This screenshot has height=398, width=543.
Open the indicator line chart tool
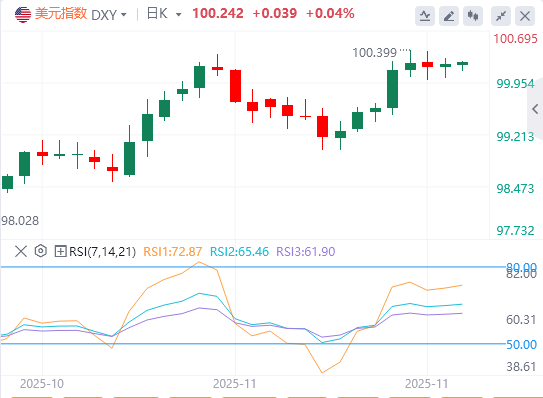tap(425, 16)
